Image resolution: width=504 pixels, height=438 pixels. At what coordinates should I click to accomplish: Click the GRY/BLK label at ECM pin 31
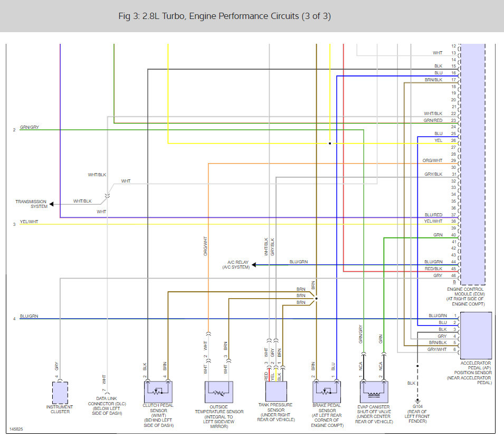[433, 174]
